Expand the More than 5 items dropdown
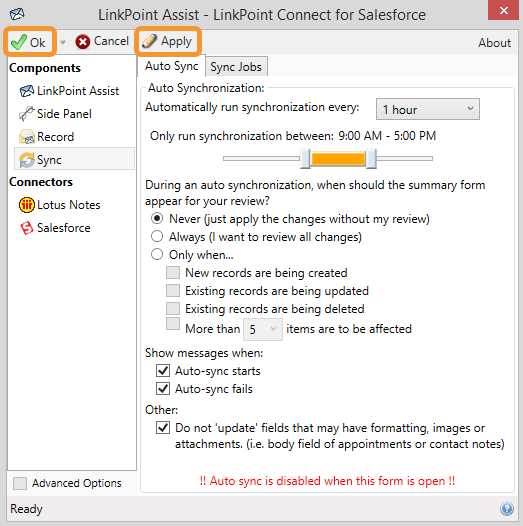This screenshot has width=523, height=526. pyautogui.click(x=263, y=329)
